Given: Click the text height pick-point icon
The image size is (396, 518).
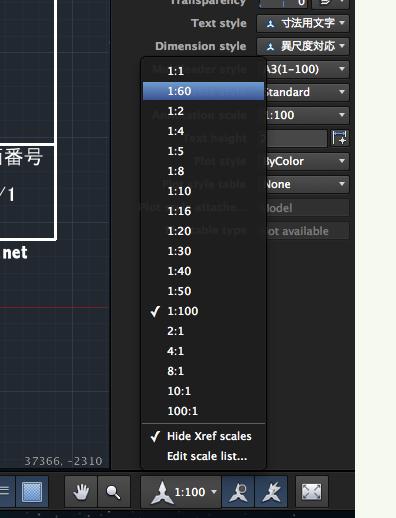Looking at the screenshot, I should 340,138.
